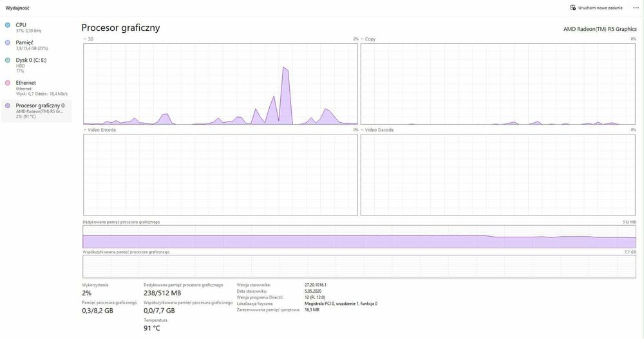The height and width of the screenshot is (339, 644).
Task: Click the Video Decode graph area
Action: coord(498,175)
